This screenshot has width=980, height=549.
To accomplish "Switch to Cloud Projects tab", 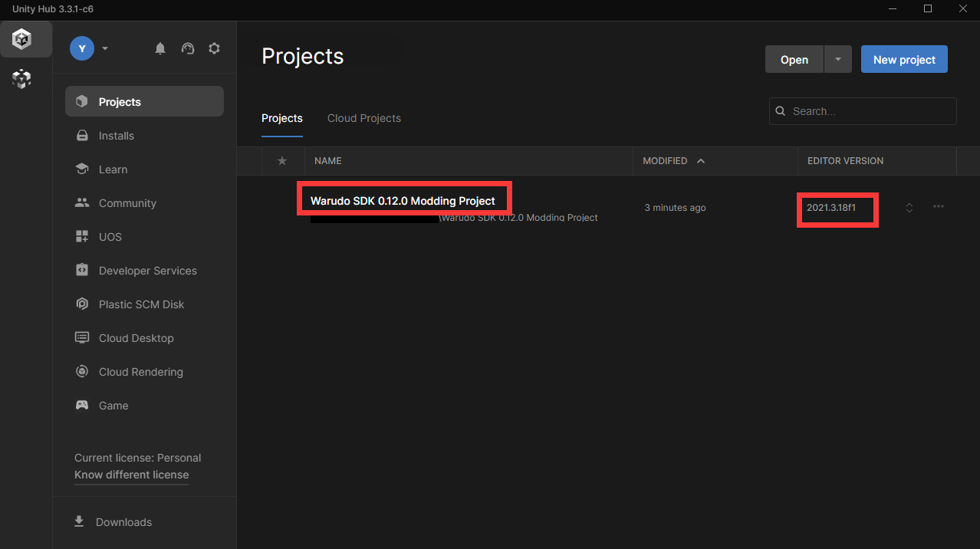I will 364,118.
